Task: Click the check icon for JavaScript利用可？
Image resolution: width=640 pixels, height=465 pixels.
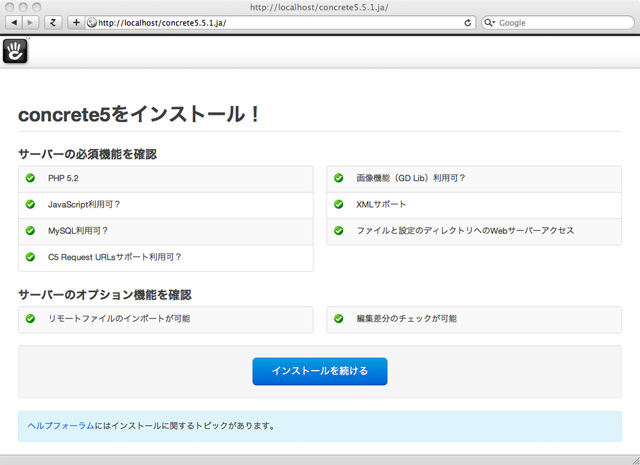Action: pyautogui.click(x=30, y=205)
